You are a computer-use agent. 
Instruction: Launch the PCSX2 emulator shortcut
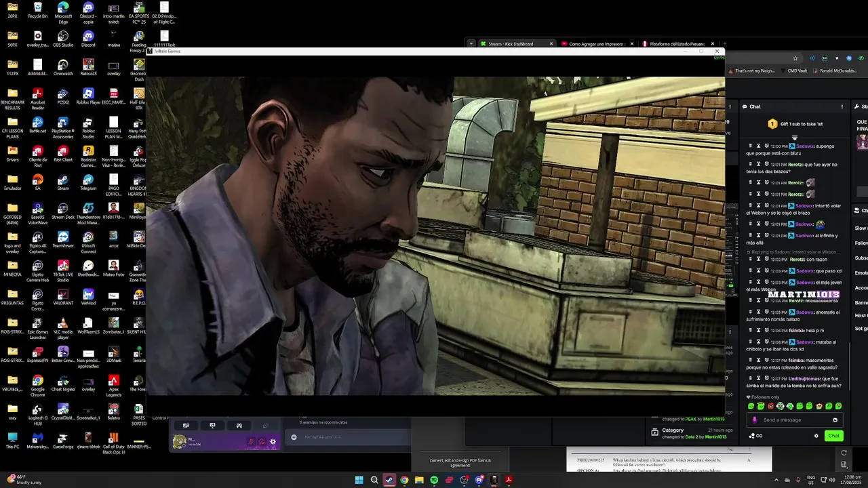click(x=63, y=96)
